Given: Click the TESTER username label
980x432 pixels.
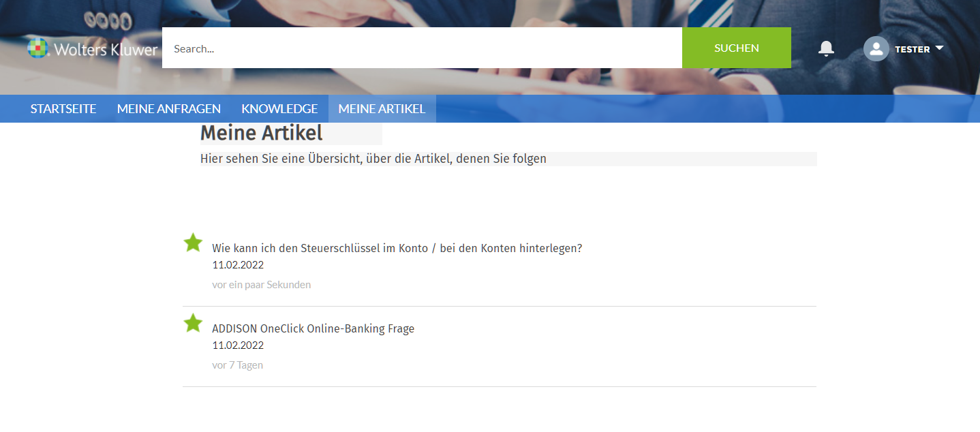Looking at the screenshot, I should point(912,49).
